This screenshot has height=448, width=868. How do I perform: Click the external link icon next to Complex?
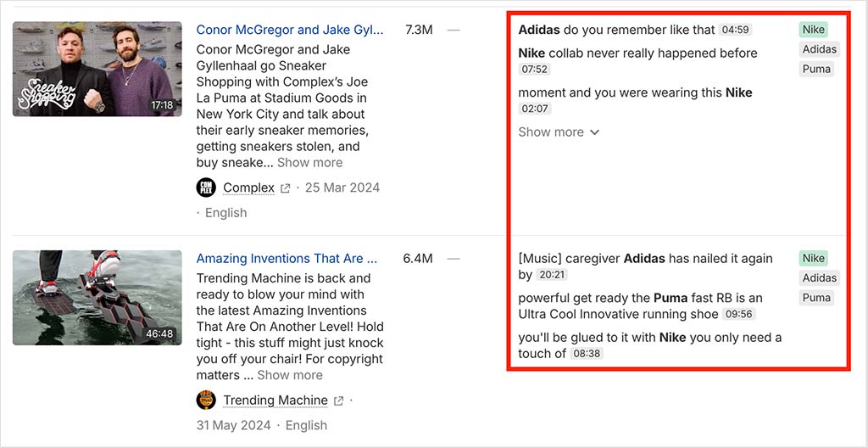[285, 188]
